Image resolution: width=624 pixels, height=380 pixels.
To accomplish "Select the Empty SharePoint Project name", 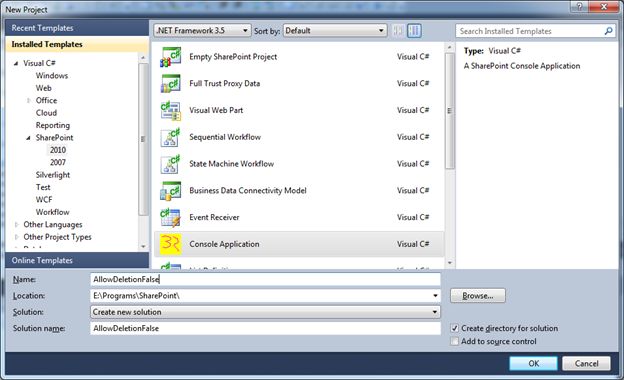I will click(x=233, y=57).
